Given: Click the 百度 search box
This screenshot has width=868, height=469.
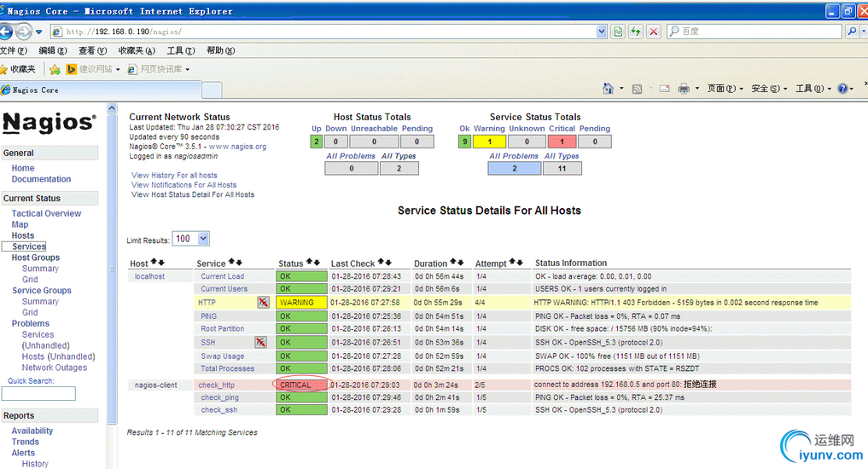Looking at the screenshot, I should pos(755,32).
